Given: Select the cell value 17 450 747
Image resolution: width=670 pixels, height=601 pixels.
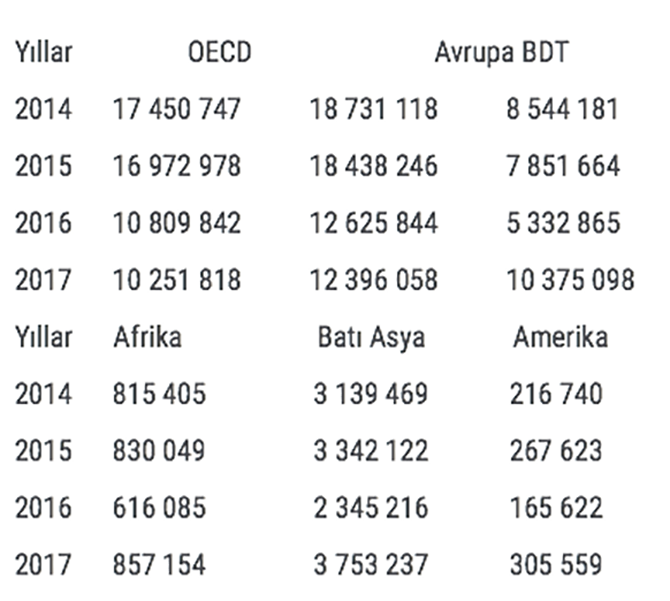Looking at the screenshot, I should [x=177, y=109].
